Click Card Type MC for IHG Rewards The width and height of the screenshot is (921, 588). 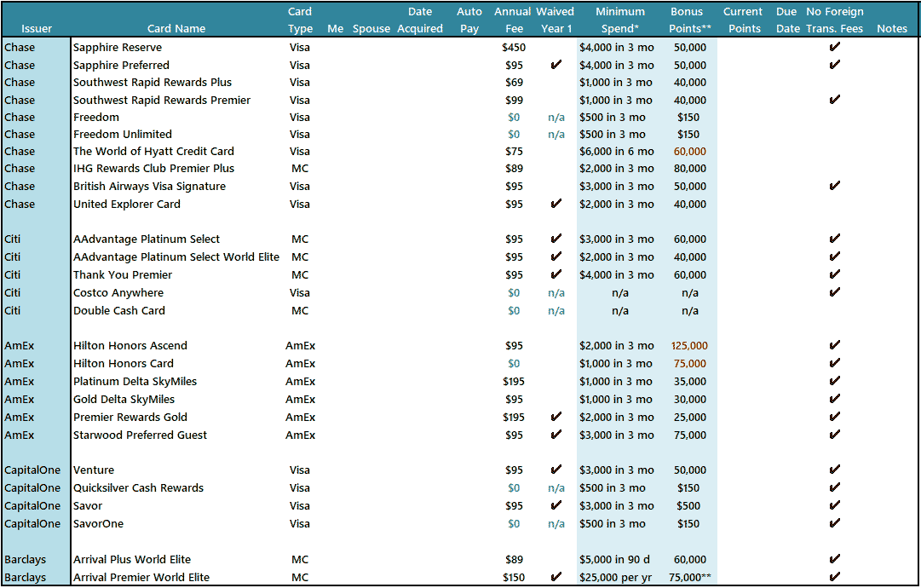tap(300, 168)
